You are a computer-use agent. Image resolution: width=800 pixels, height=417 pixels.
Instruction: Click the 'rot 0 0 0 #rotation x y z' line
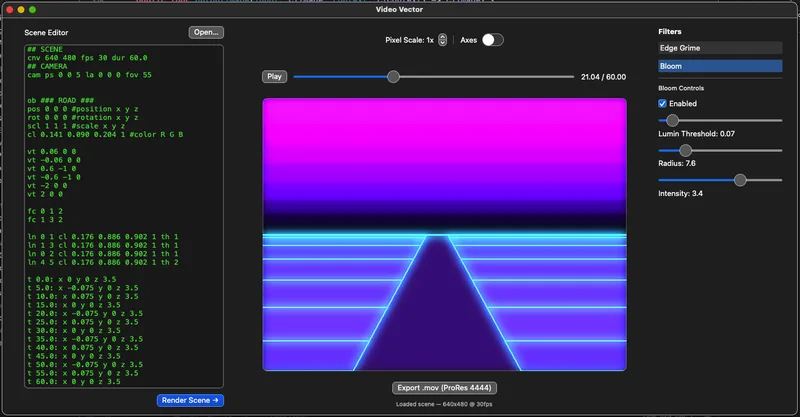pyautogui.click(x=83, y=117)
